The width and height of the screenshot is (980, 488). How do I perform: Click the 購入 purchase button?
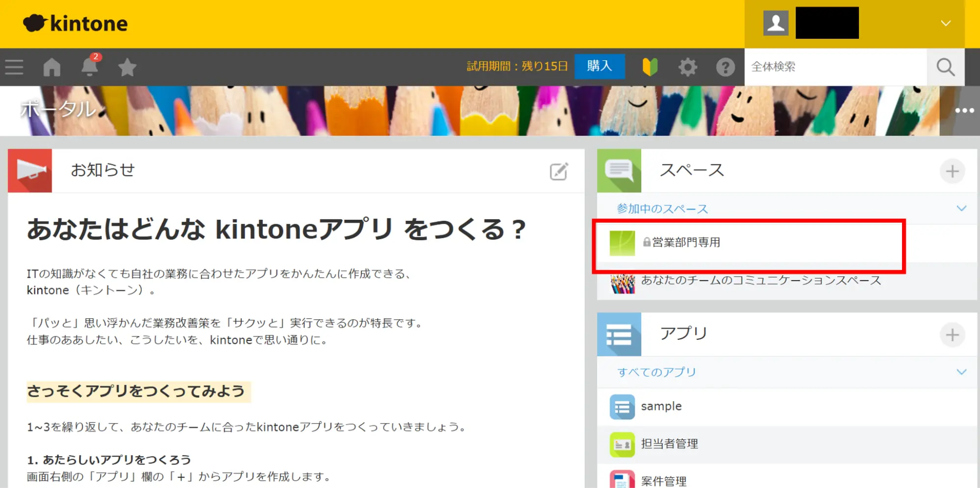pyautogui.click(x=599, y=66)
